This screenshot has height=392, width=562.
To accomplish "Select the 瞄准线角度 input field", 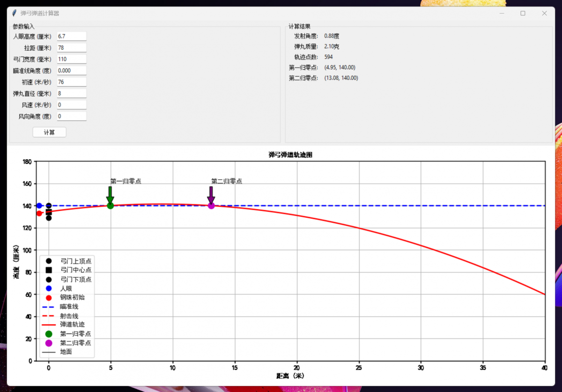I will (71, 71).
